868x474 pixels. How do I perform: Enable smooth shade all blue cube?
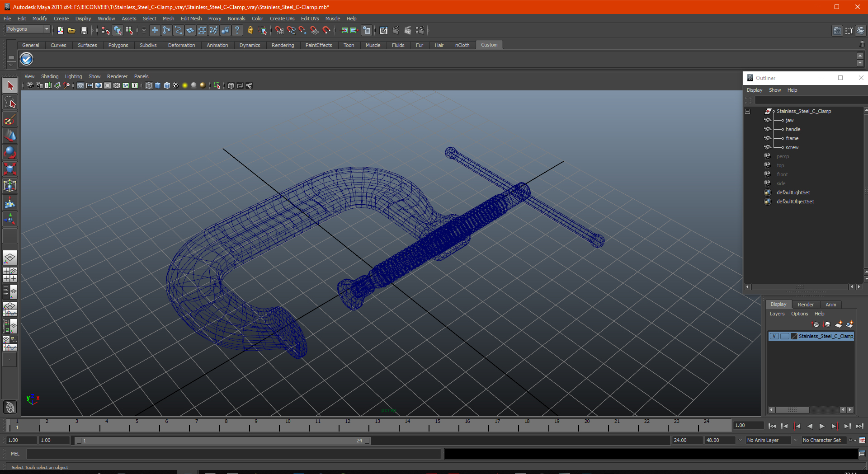(158, 85)
